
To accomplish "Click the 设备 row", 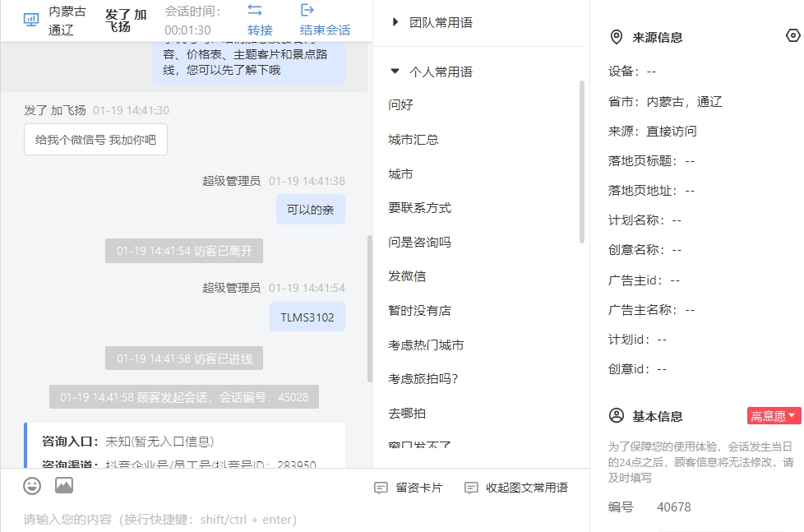I will pos(632,72).
